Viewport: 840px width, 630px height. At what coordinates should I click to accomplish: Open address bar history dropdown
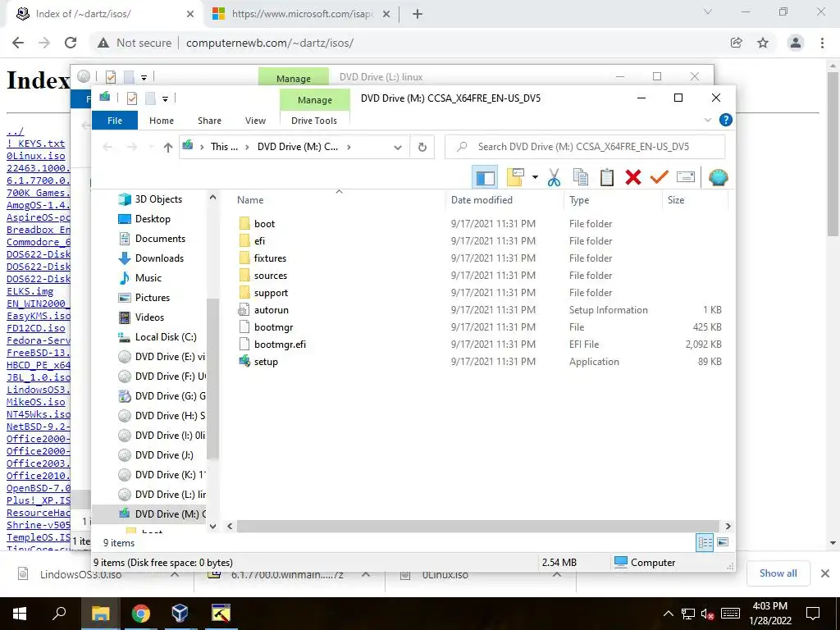[398, 147]
